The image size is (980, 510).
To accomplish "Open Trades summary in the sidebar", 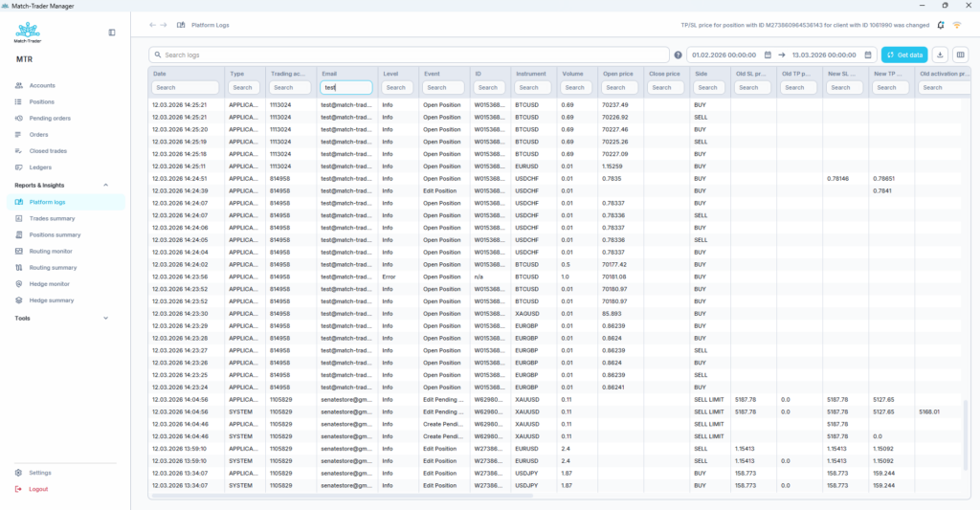I will (x=52, y=218).
